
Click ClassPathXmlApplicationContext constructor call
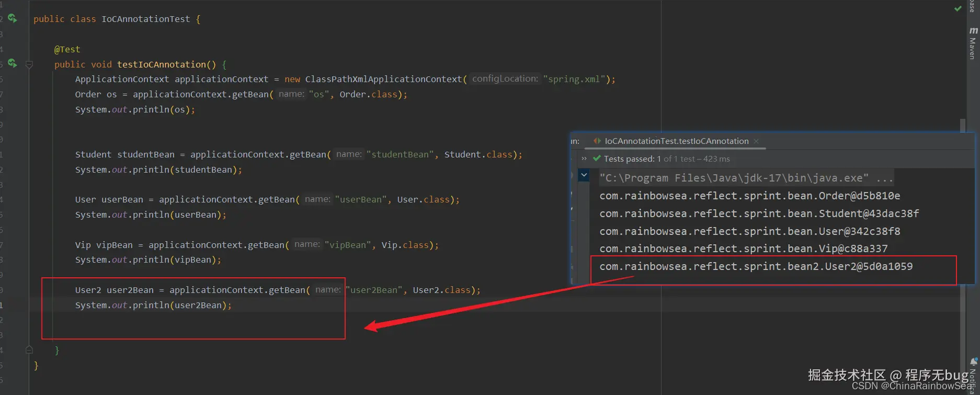click(x=384, y=80)
